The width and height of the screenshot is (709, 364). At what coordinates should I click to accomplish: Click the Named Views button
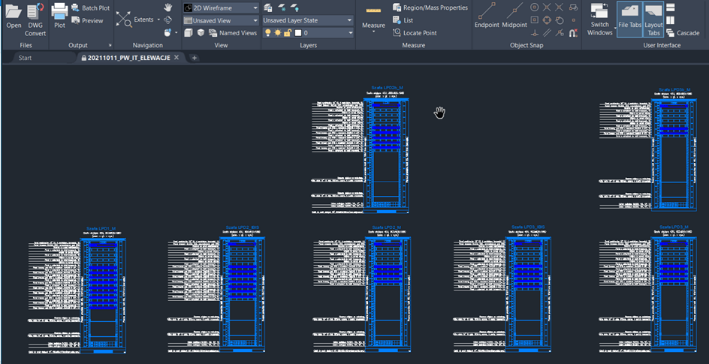tap(233, 33)
